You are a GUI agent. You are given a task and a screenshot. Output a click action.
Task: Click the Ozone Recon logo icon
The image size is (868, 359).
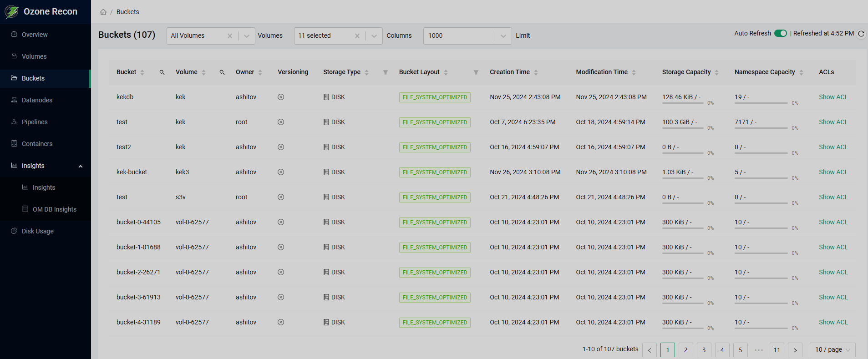(11, 12)
